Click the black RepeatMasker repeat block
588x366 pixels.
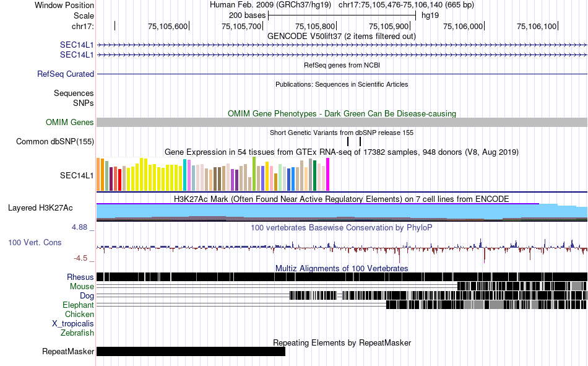(x=191, y=351)
